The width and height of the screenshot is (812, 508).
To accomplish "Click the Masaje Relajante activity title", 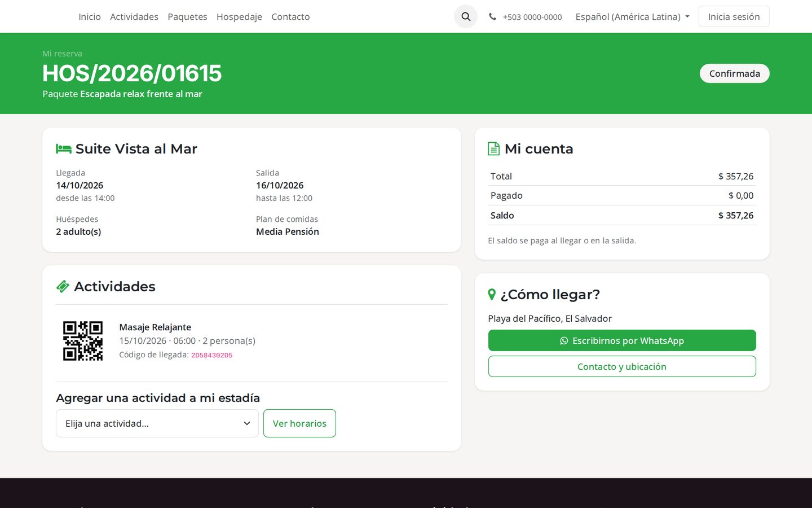I will [155, 327].
